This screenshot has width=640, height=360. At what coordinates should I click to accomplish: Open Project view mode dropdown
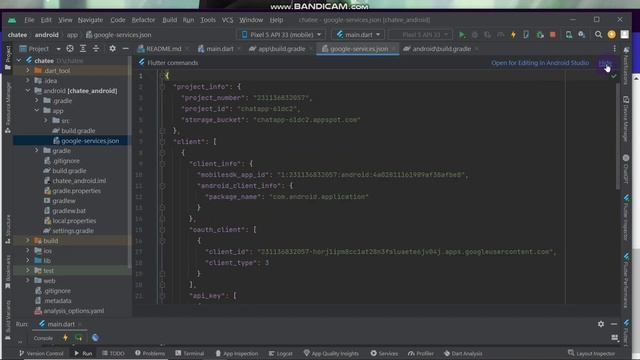(x=40, y=49)
